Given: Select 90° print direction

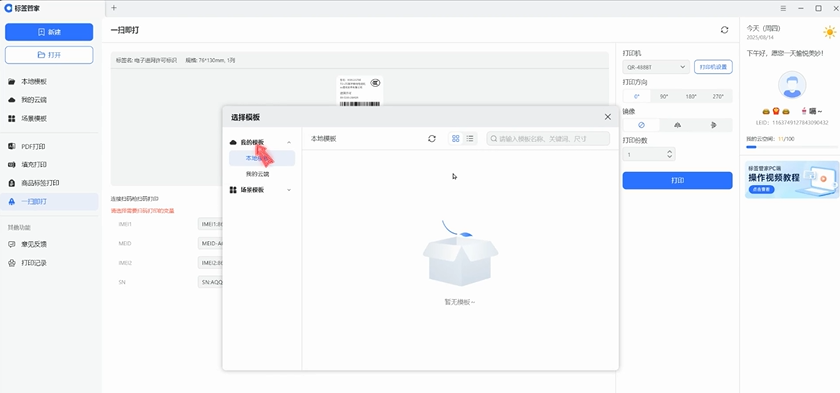Looking at the screenshot, I should click(664, 96).
